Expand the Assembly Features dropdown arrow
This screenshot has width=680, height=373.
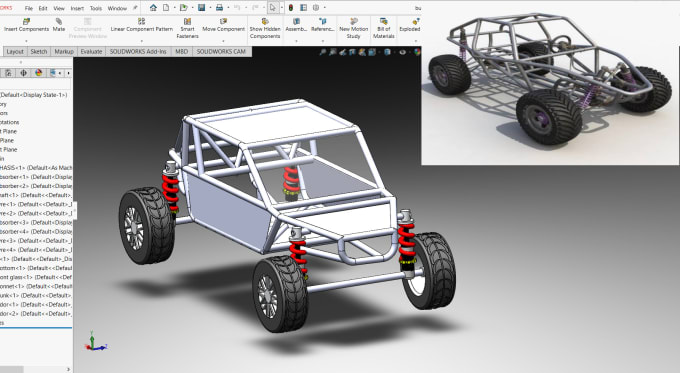coord(296,41)
